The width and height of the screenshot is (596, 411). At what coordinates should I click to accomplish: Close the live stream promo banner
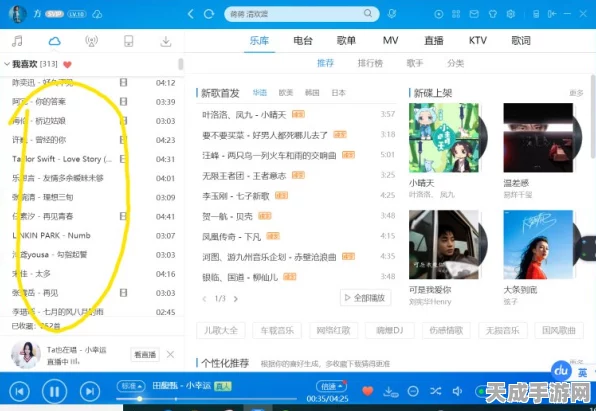[170, 354]
